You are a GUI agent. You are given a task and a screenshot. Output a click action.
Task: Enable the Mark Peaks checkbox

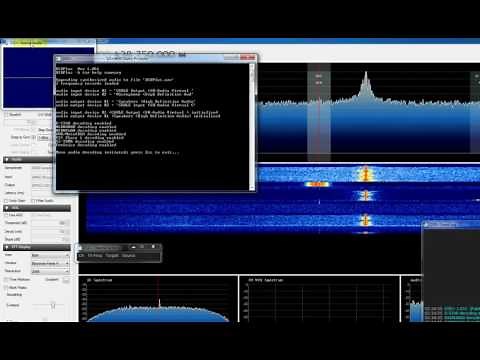tap(6, 288)
